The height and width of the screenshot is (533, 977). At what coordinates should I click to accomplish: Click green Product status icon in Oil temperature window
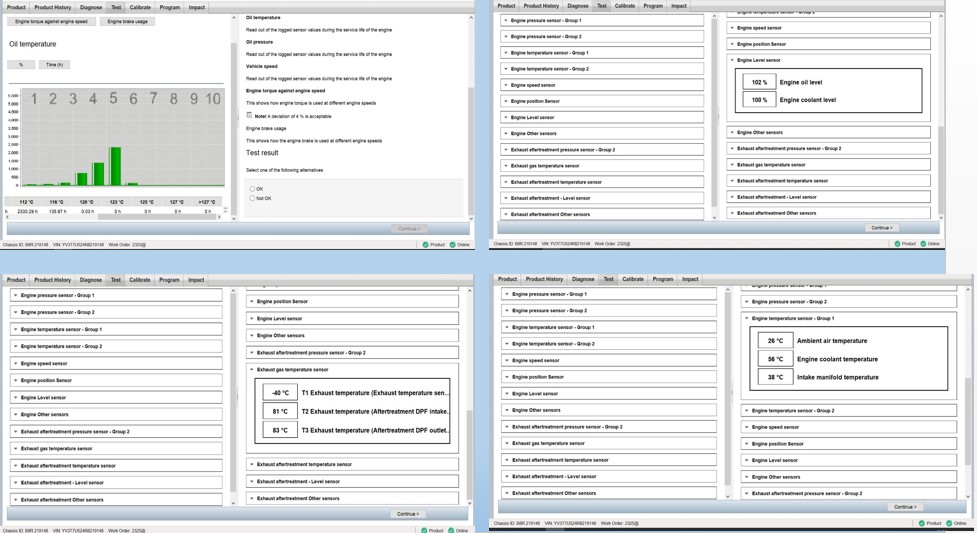point(426,244)
